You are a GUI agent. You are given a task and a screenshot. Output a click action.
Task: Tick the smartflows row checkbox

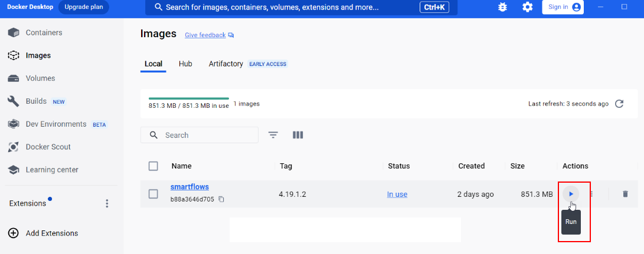[x=153, y=194]
